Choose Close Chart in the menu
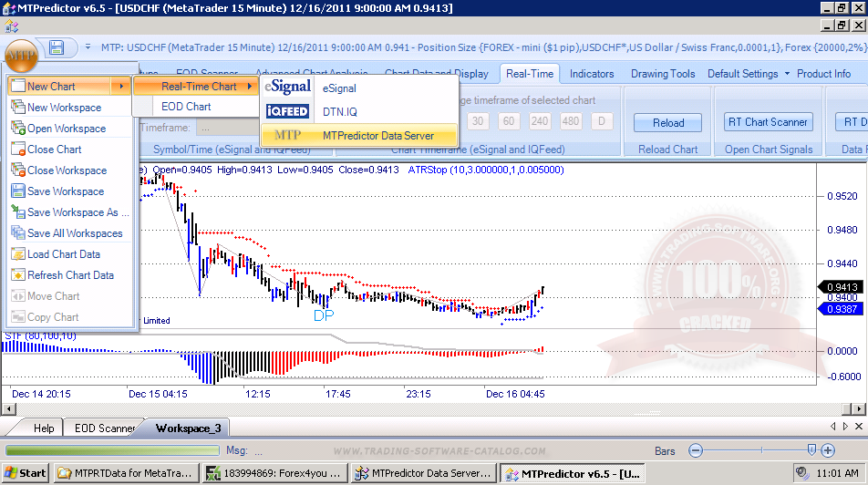868x485 pixels. point(54,150)
